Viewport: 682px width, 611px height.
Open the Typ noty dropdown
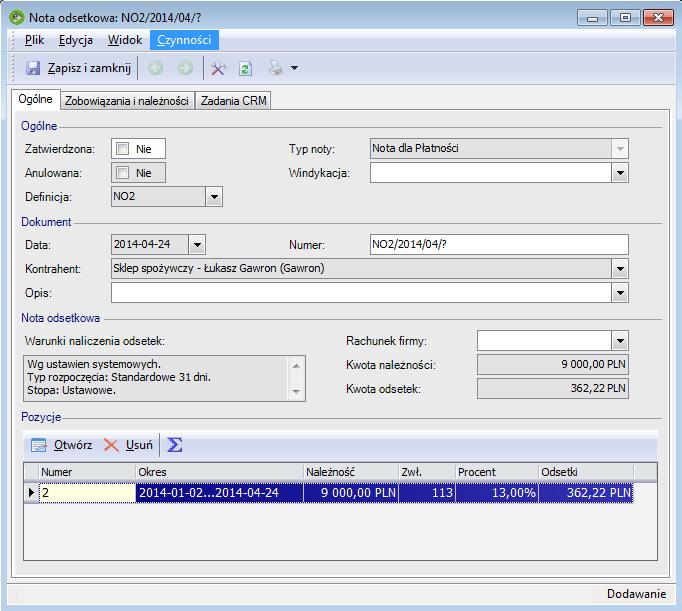click(620, 149)
